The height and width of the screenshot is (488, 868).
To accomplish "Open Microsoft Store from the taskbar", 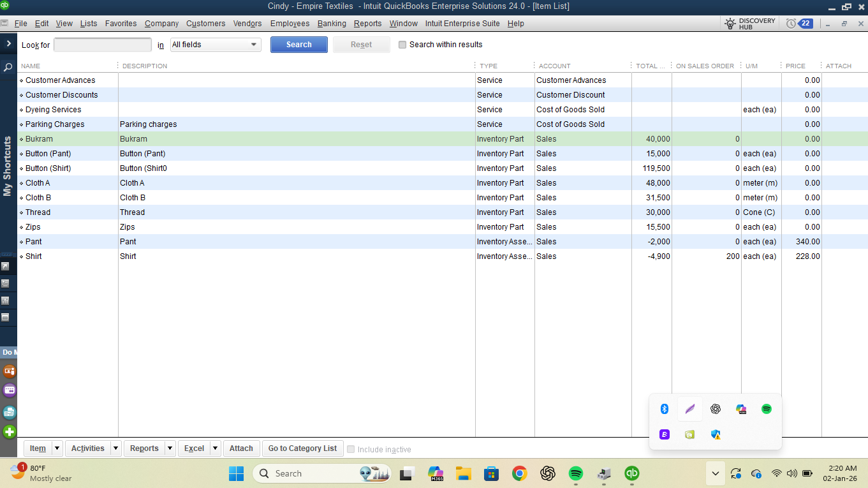I will tap(491, 473).
